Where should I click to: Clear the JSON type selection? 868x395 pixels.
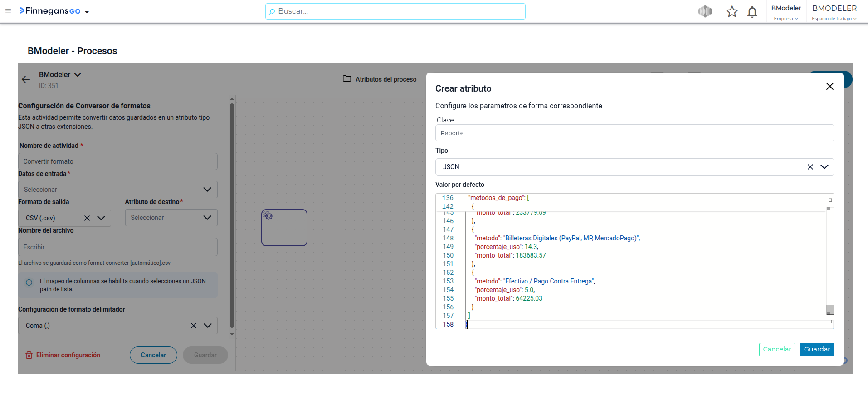pos(810,167)
